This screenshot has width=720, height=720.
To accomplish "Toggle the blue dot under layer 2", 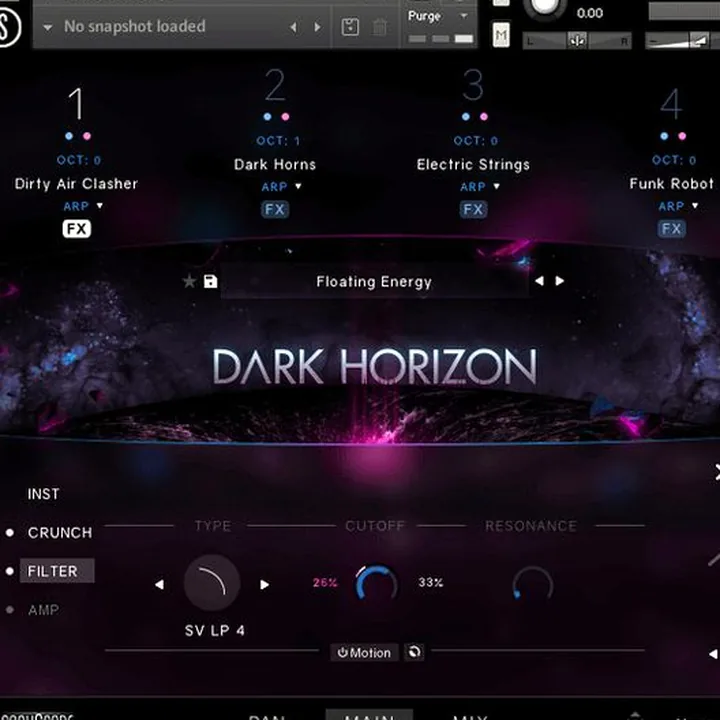I will [267, 117].
